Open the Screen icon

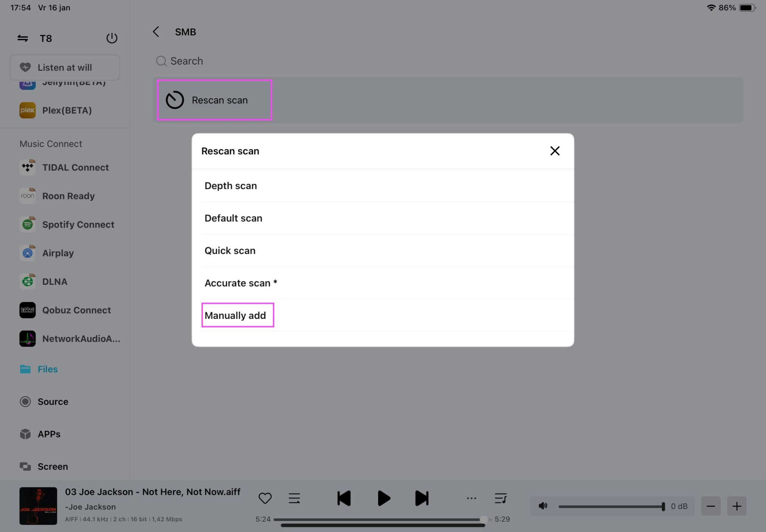pos(25,467)
